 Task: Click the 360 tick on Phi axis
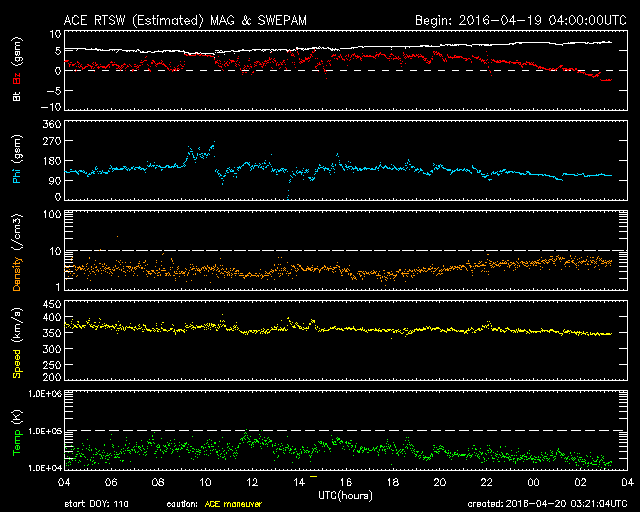52,124
